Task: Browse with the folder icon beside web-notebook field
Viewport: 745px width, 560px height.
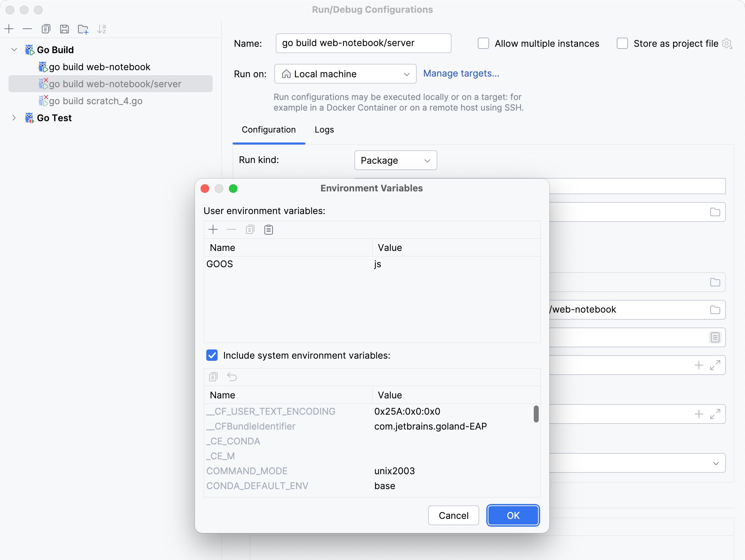Action: (x=715, y=309)
